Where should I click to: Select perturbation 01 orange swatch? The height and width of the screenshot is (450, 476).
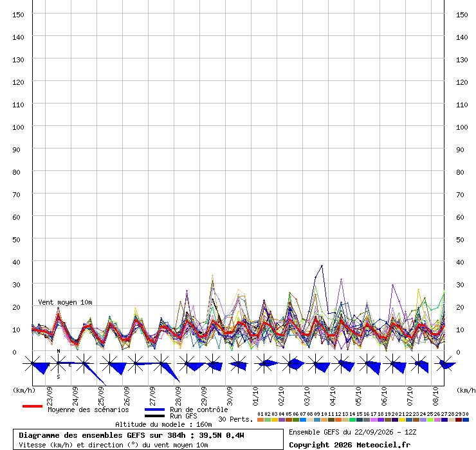click(260, 420)
